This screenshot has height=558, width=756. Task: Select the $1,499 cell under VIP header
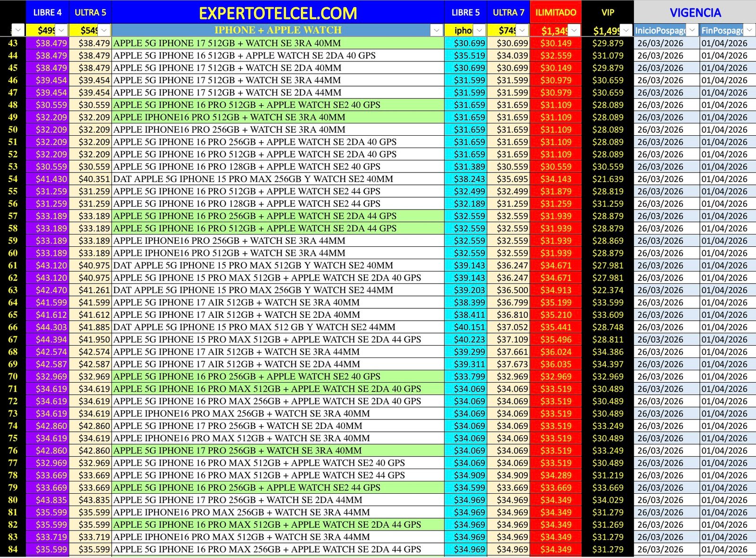606,29
